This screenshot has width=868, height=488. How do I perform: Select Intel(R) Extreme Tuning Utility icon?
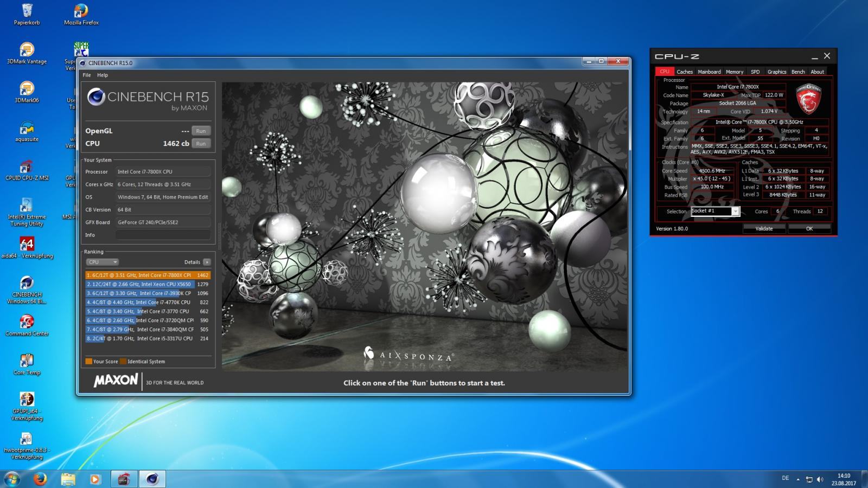coord(27,212)
